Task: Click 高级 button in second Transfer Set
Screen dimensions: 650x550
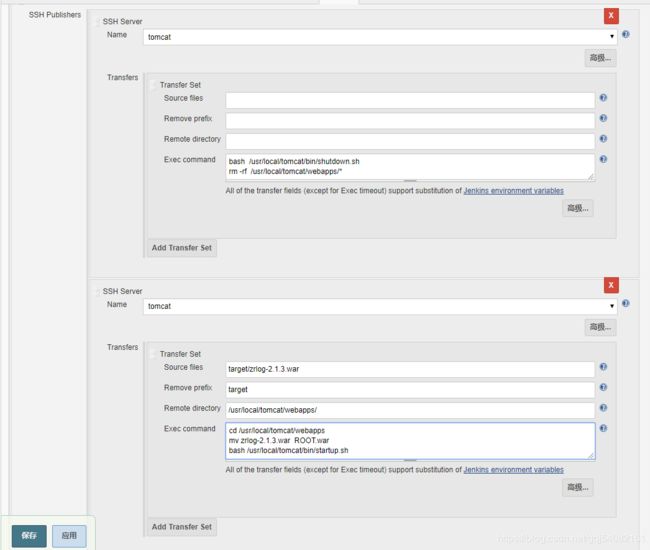Action: pos(578,487)
